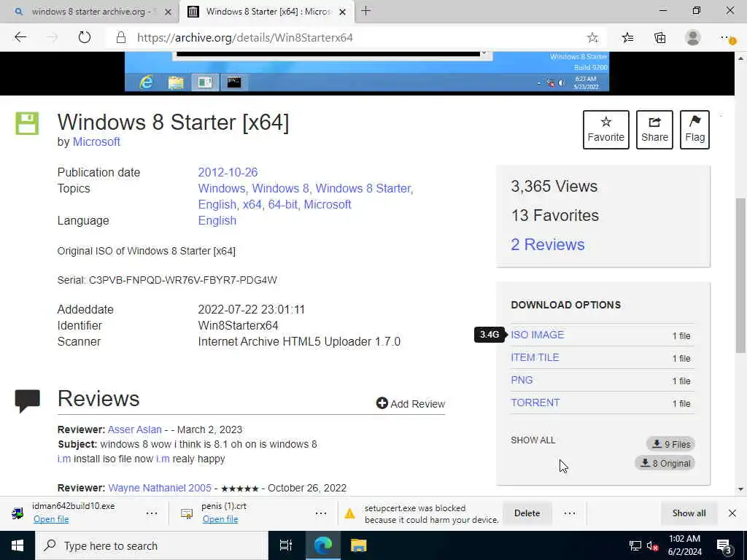Download the PNG file
This screenshot has width=747, height=560.
pyautogui.click(x=522, y=380)
